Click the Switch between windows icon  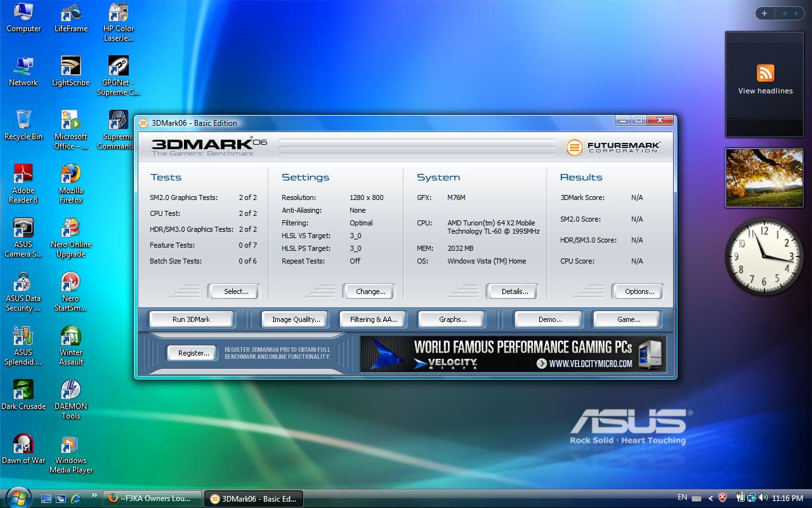[61, 498]
